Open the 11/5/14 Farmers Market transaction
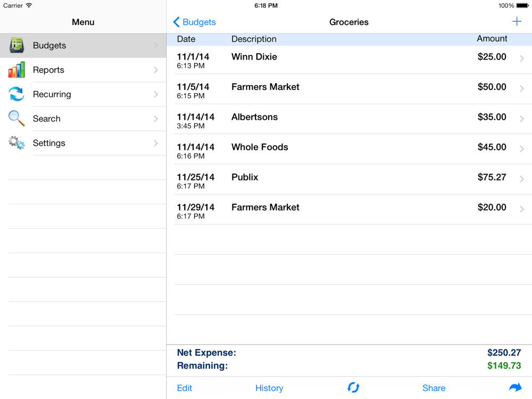 [349, 89]
